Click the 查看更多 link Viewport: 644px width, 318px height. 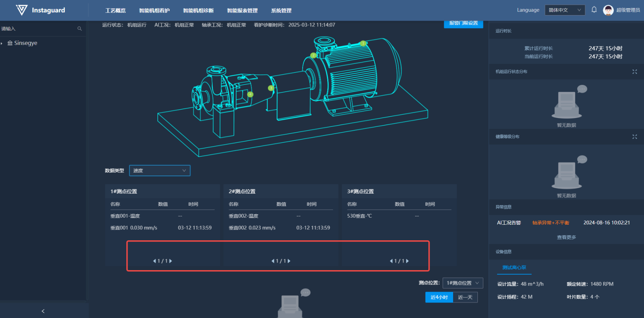566,237
